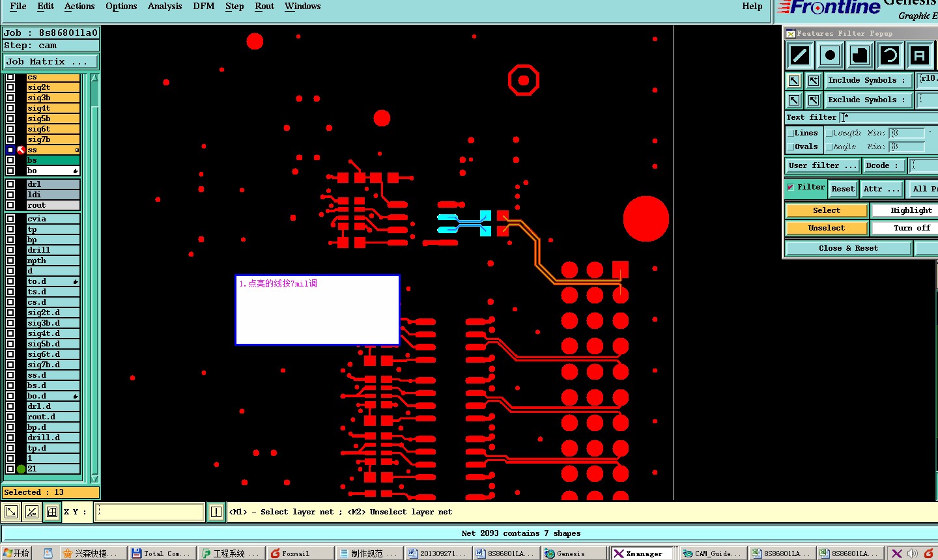This screenshot has height=560, width=938.
Task: Toggle display box for layer mpth
Action: (10, 260)
